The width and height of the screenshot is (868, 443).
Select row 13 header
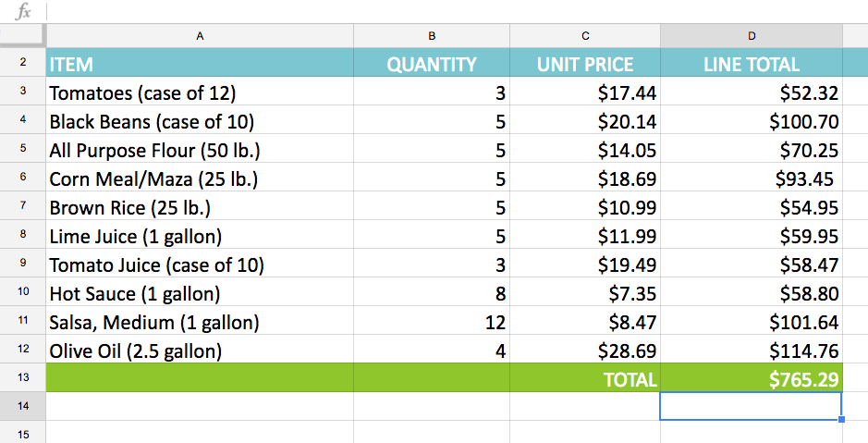click(x=22, y=377)
